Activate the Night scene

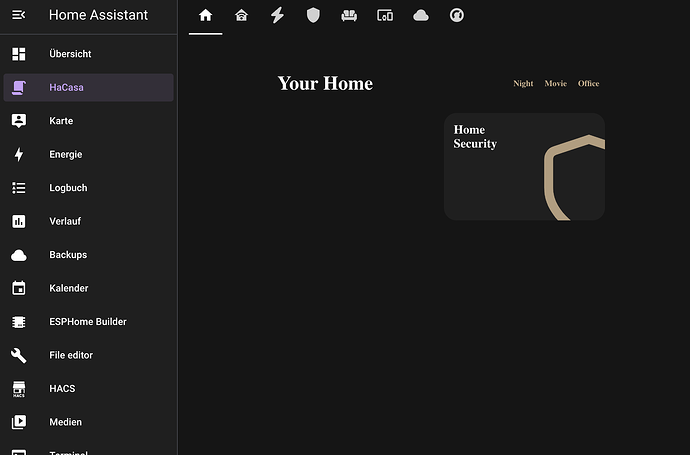coord(523,84)
